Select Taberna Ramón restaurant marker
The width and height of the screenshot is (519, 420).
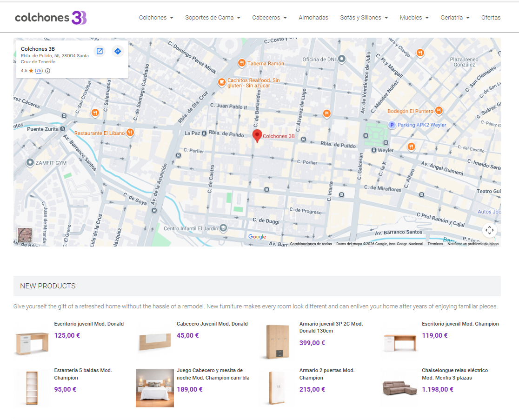[241, 63]
